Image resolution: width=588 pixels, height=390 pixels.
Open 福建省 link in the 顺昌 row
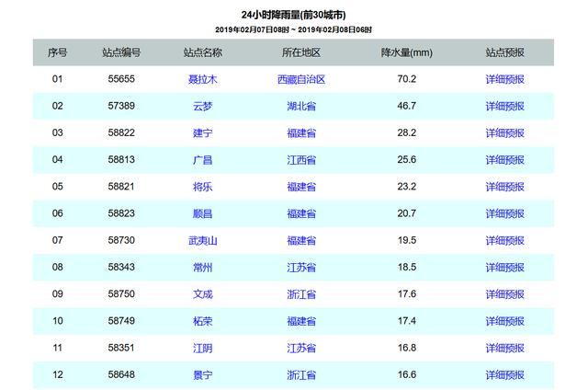pyautogui.click(x=301, y=213)
